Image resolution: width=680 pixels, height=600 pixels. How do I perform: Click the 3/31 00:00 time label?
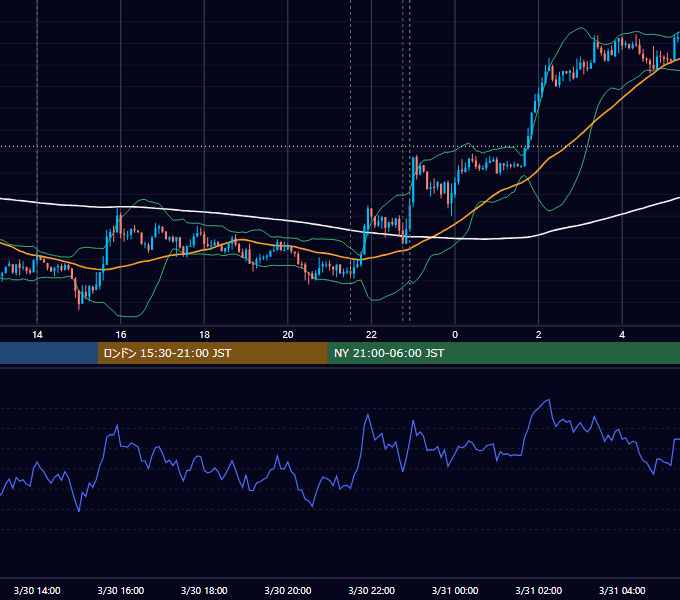pyautogui.click(x=455, y=590)
